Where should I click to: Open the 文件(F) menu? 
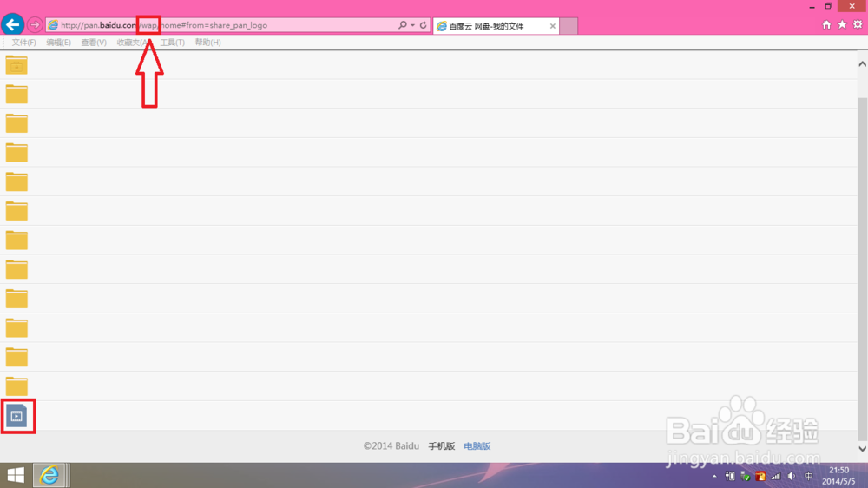[23, 42]
